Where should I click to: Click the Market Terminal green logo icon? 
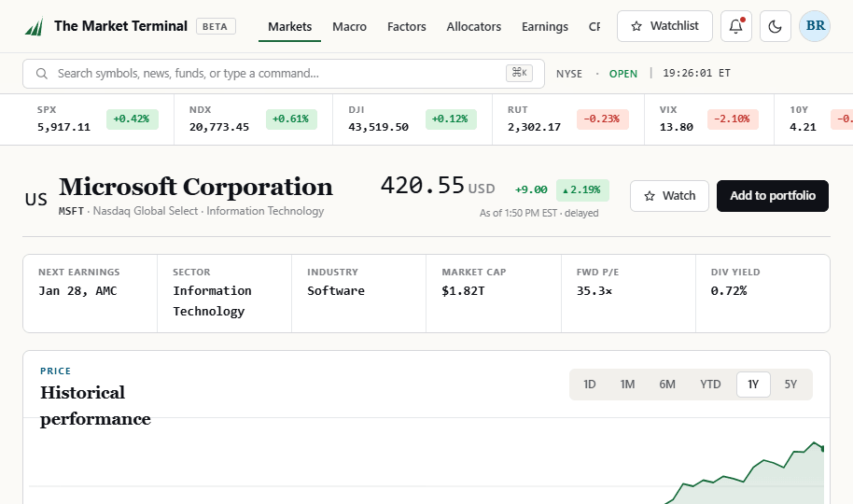[34, 27]
